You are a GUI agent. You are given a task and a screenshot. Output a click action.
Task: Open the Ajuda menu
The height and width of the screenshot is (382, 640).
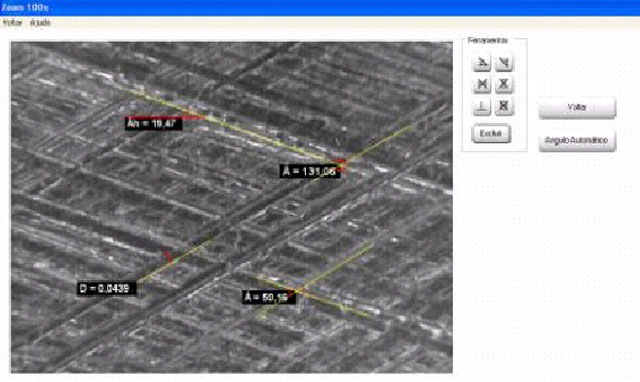40,22
